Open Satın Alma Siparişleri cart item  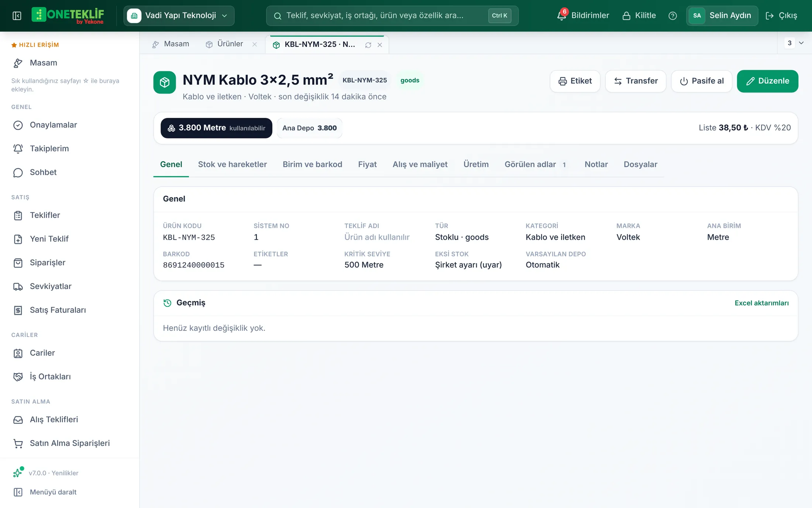pos(70,443)
